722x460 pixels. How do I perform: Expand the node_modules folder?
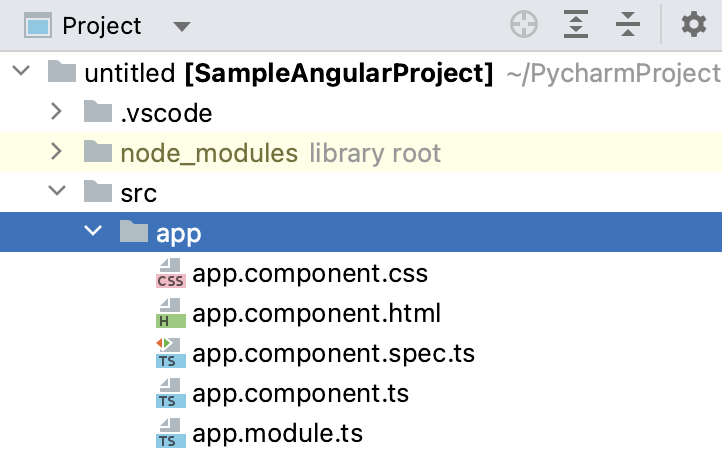click(x=57, y=153)
